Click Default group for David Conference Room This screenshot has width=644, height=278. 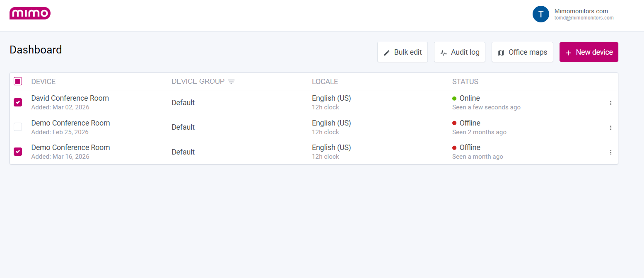183,103
